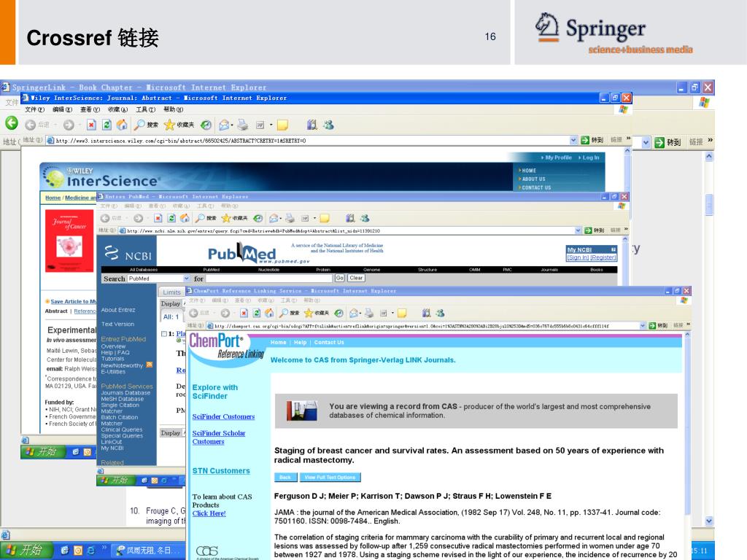Click Print icon in Entrez PubMed window toolbar
Viewport: 747px width, 560px height.
point(290,218)
